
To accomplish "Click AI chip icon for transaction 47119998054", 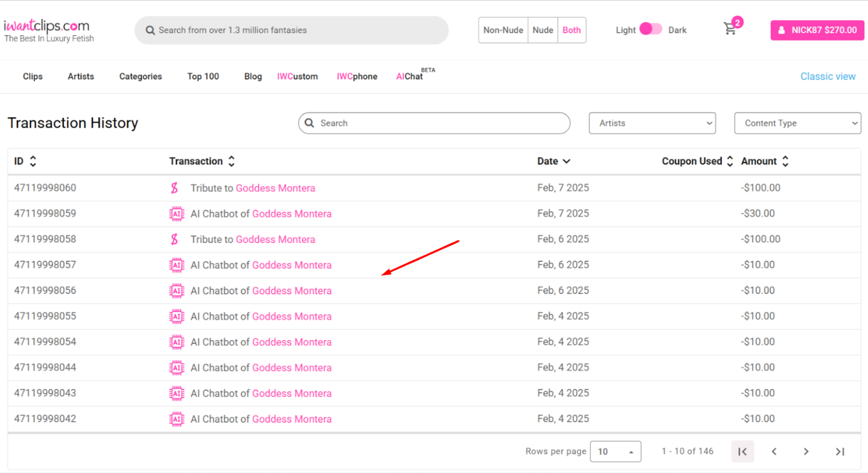I will click(176, 342).
